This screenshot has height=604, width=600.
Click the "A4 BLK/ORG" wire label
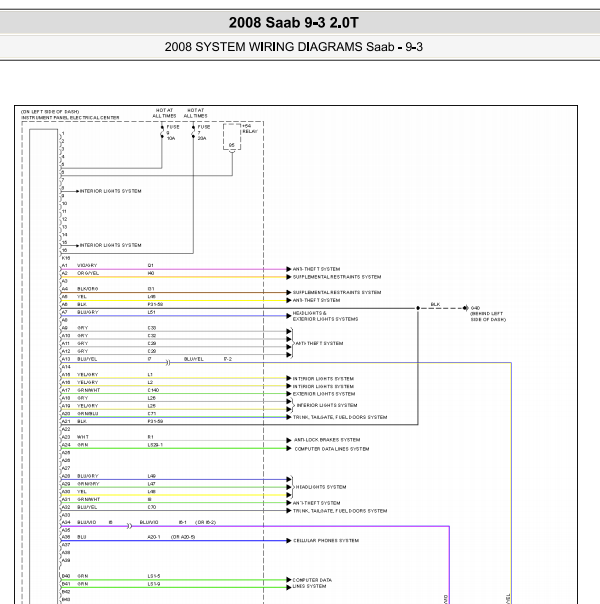(x=80, y=289)
